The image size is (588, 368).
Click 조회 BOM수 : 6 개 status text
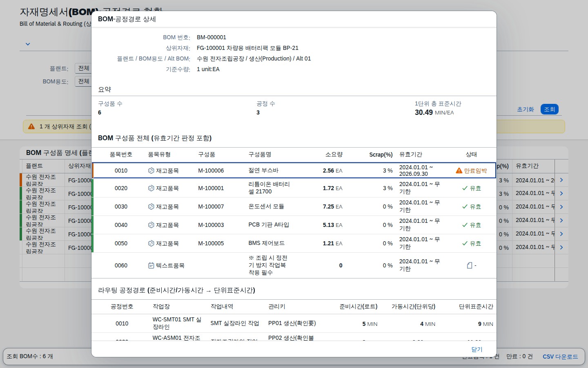(30, 357)
